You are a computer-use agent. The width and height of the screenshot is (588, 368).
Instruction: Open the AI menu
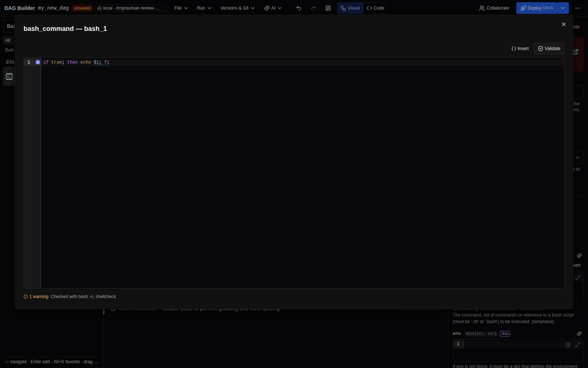(273, 8)
